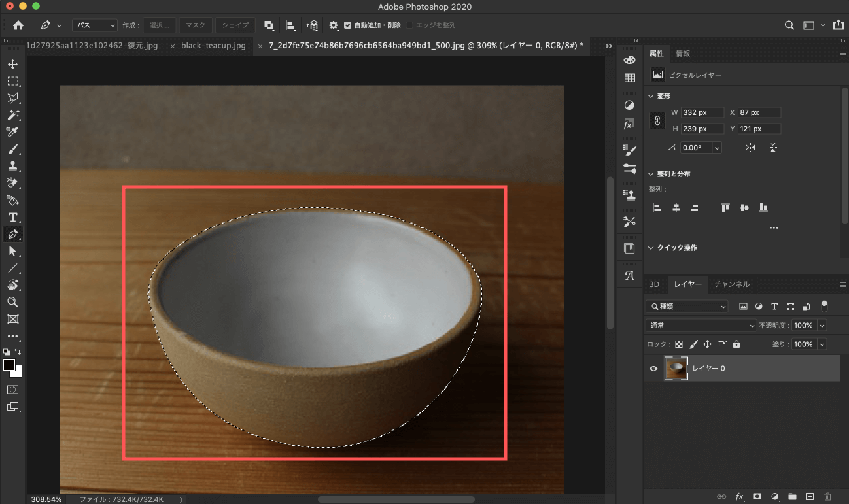Open pen options gear icon
The image size is (849, 504).
pyautogui.click(x=334, y=25)
